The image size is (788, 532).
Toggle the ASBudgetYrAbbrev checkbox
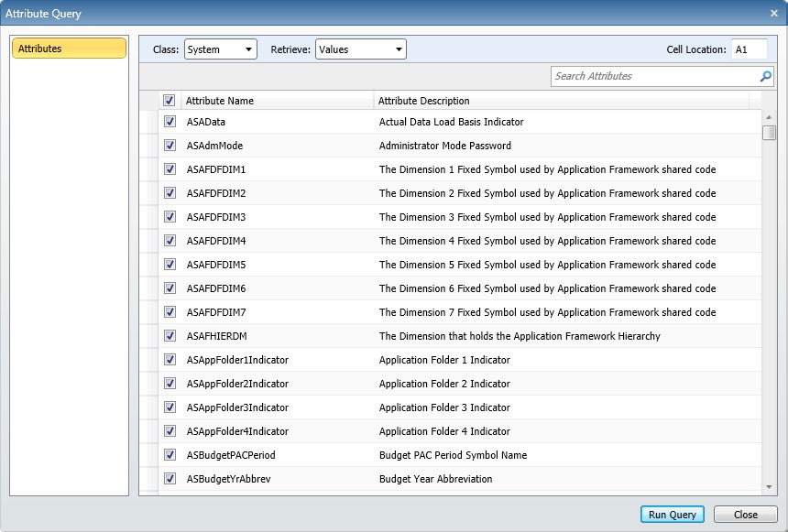point(170,479)
